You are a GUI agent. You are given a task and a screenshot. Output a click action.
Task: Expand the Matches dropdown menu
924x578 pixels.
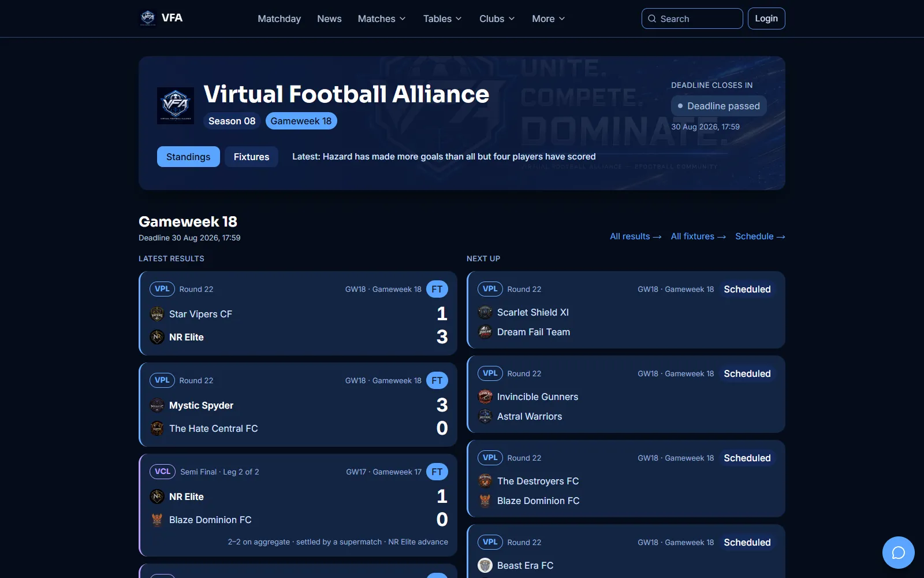[382, 18]
